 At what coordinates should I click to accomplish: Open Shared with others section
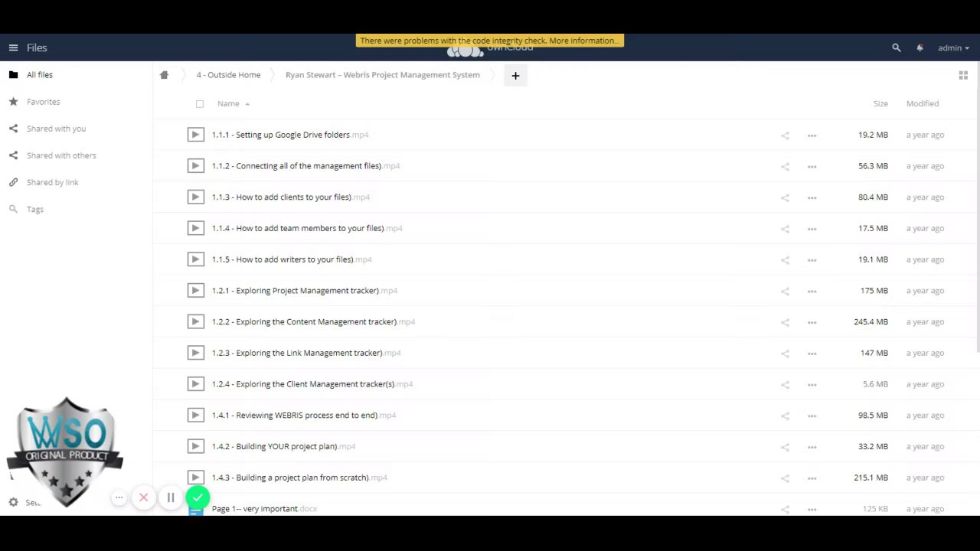[61, 155]
